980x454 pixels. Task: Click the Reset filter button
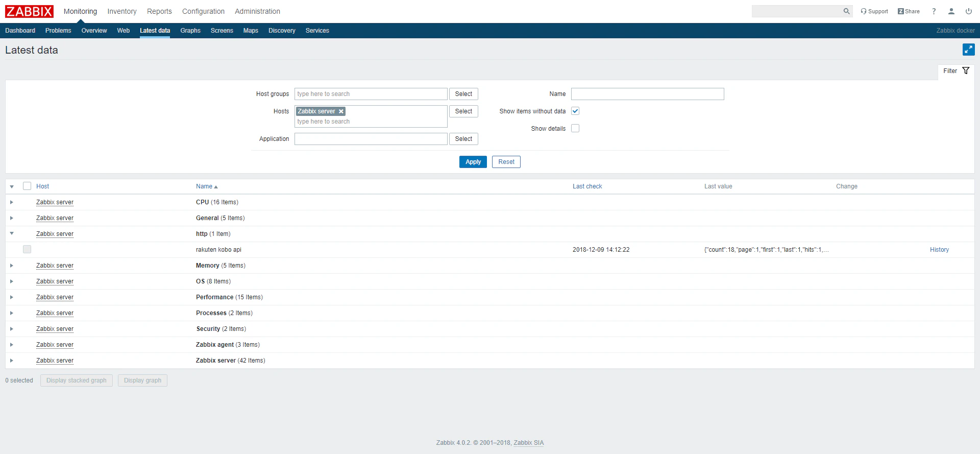click(x=506, y=162)
